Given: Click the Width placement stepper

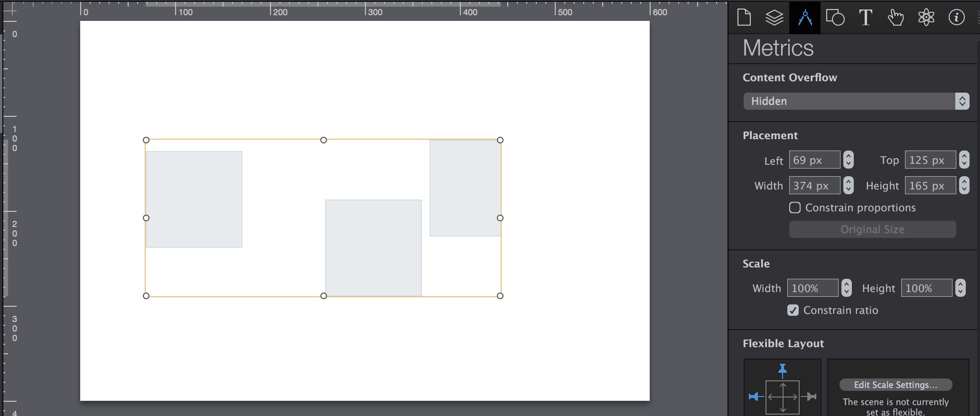Looking at the screenshot, I should [849, 185].
